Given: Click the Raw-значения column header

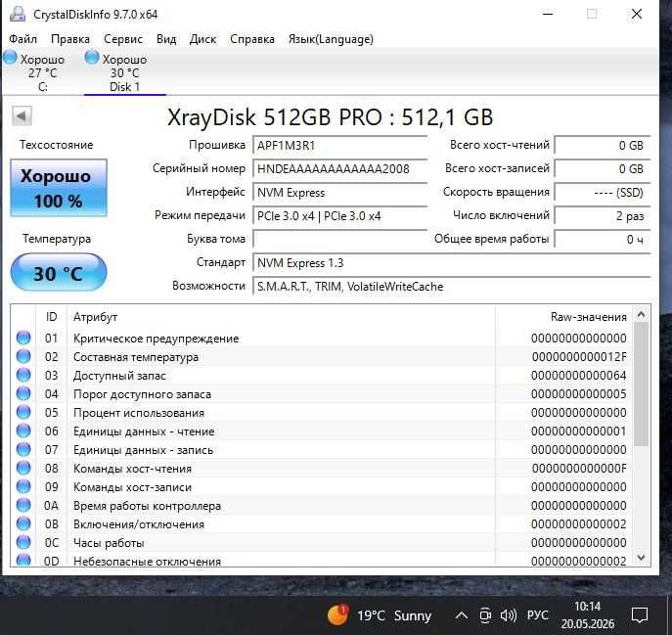Looking at the screenshot, I should [x=563, y=317].
